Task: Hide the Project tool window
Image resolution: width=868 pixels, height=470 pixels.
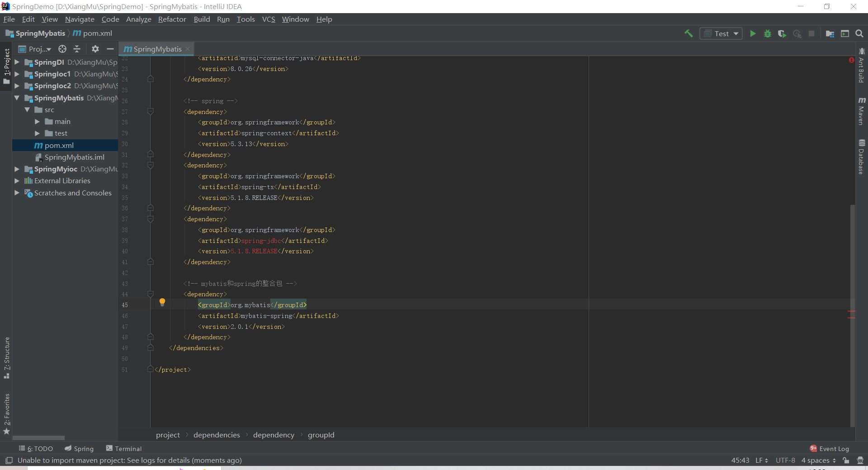Action: tap(110, 49)
